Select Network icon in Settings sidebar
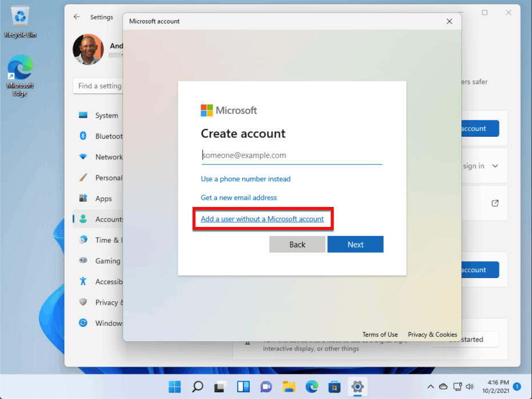The width and height of the screenshot is (532, 399). [83, 157]
